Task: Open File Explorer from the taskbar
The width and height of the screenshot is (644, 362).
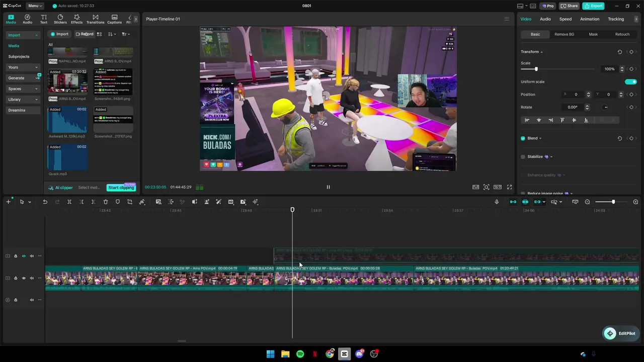Action: (x=285, y=354)
